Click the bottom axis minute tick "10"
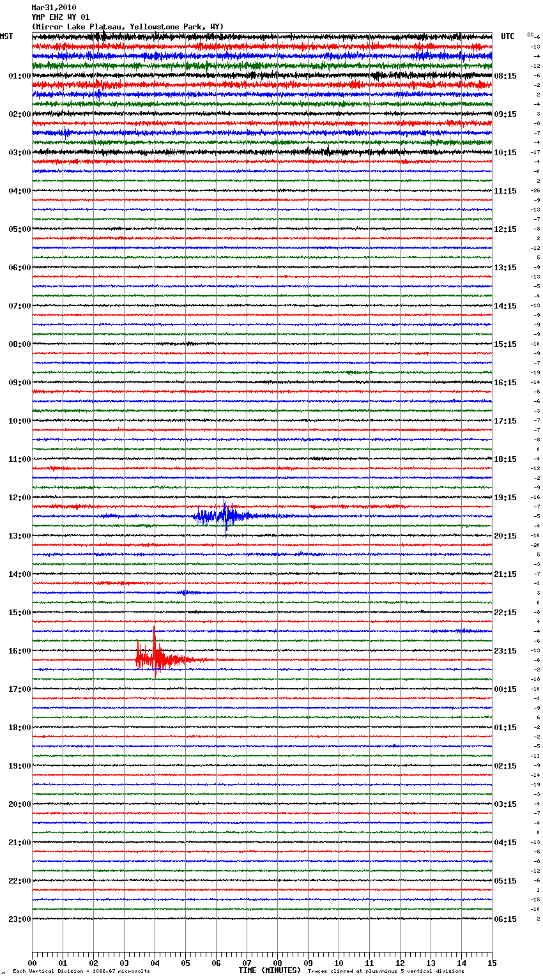Viewport: 543px width, 980px height. [339, 963]
